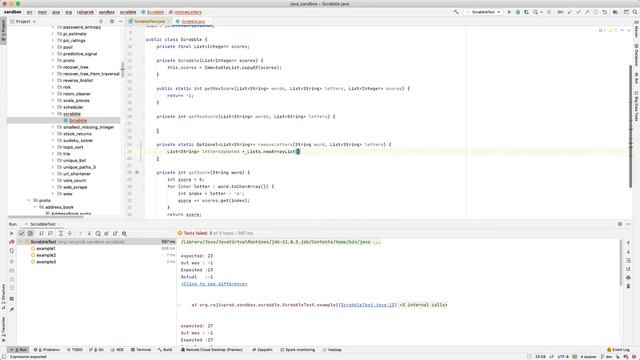The height and width of the screenshot is (360, 640).
Task: Click the Git push arrow icon
Action: (587, 12)
